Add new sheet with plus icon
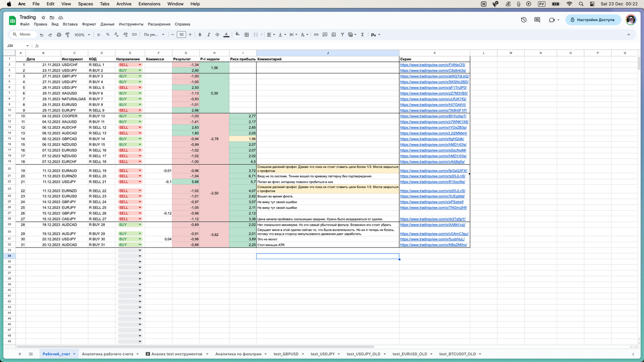Viewport: 644px width, 362px height. tap(20, 354)
